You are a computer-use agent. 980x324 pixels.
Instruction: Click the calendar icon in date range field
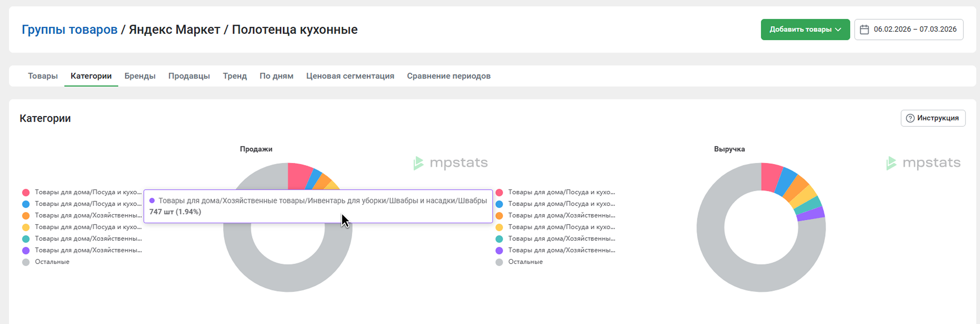click(864, 29)
